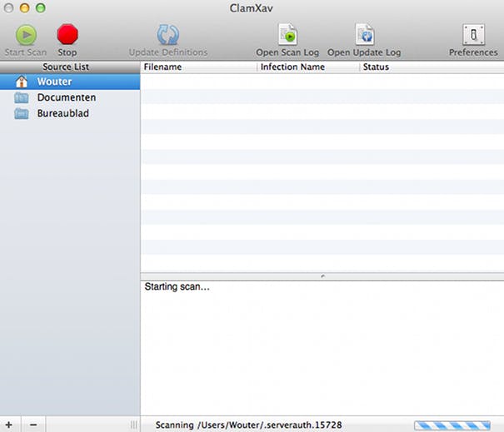Select Bureaublad in the source list

pos(70,113)
